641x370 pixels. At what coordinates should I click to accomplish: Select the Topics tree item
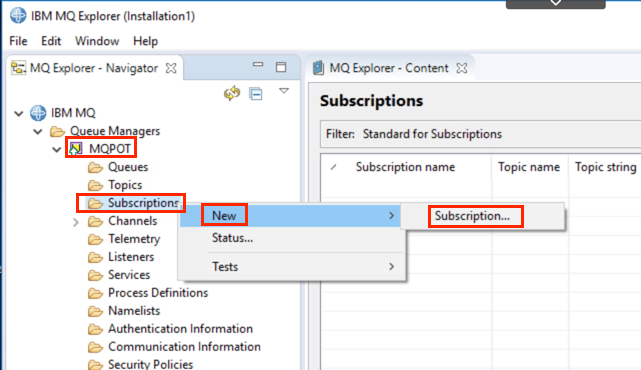pos(125,185)
